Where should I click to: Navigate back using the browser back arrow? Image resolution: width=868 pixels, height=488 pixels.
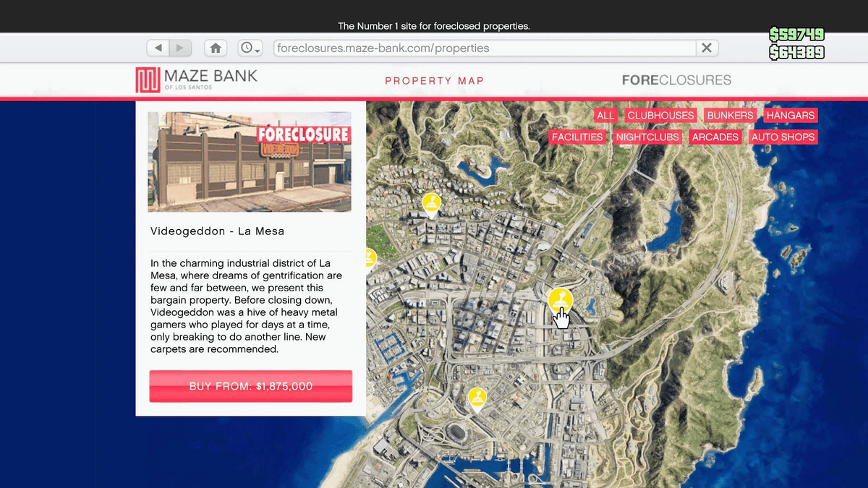tap(158, 48)
